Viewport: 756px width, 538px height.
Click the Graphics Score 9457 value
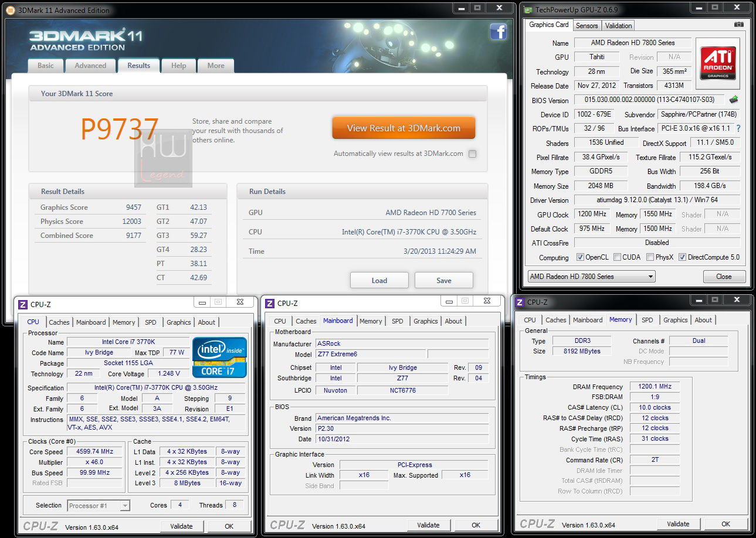pos(133,207)
